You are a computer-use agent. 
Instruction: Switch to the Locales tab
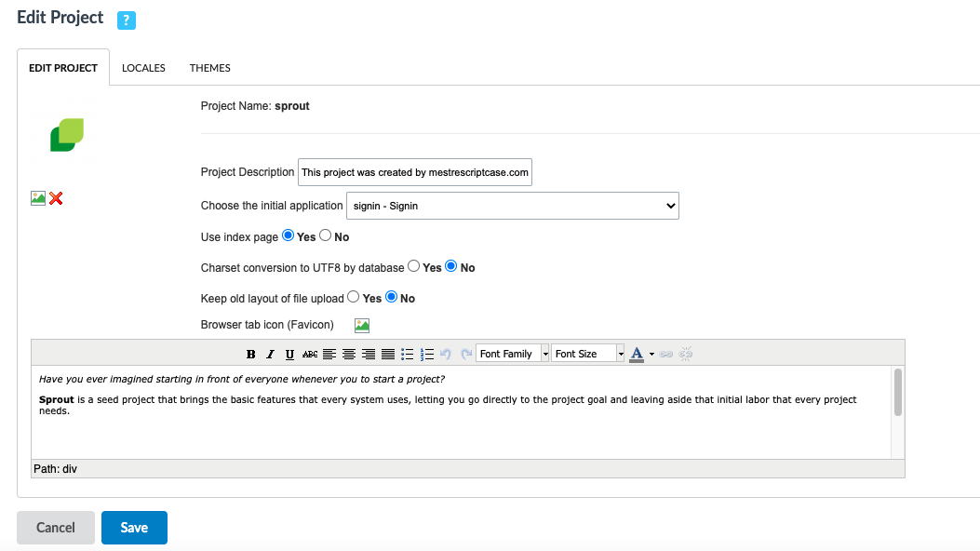[x=143, y=67]
